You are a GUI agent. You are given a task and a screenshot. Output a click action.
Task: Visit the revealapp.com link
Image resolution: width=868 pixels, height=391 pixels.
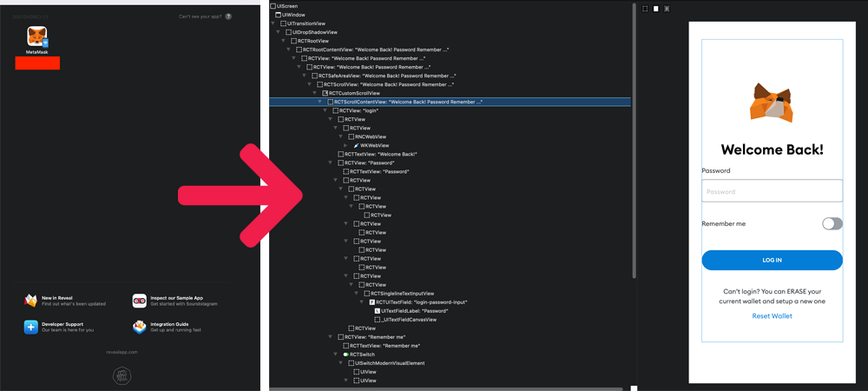click(122, 352)
